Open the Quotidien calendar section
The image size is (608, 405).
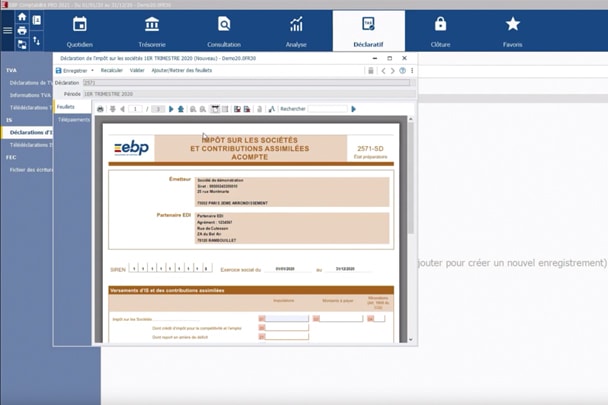[80, 30]
